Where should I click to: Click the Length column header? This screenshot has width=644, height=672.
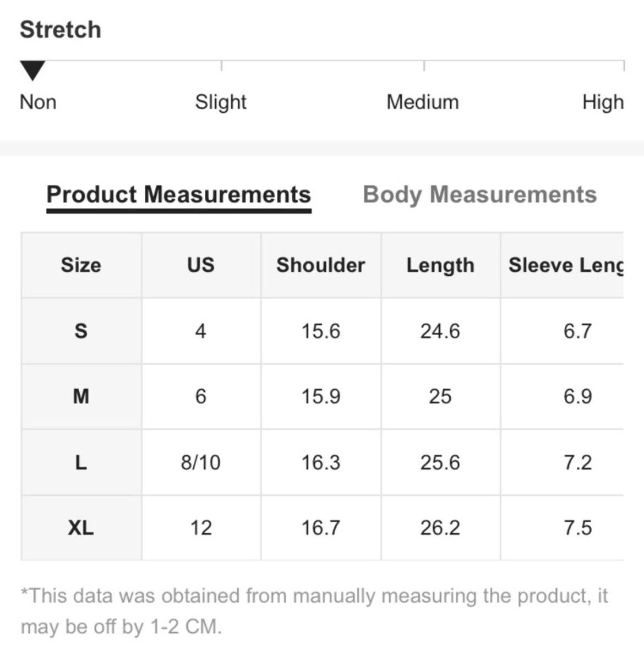point(440,265)
